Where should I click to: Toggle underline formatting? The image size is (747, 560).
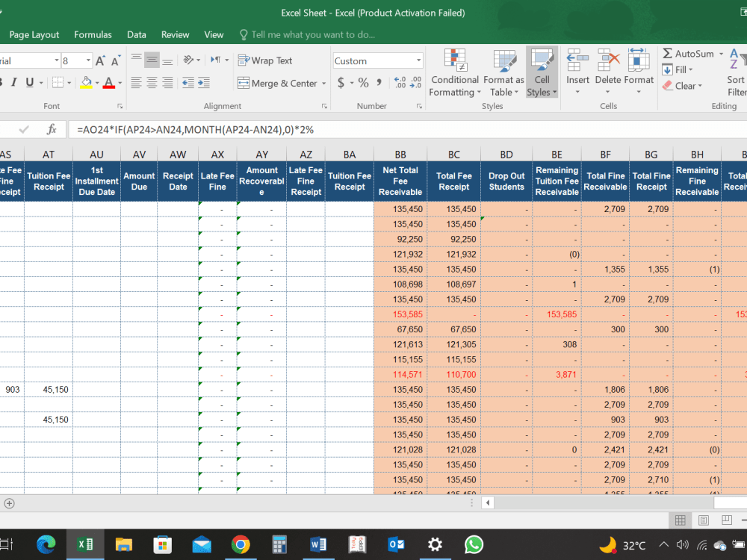tap(30, 83)
